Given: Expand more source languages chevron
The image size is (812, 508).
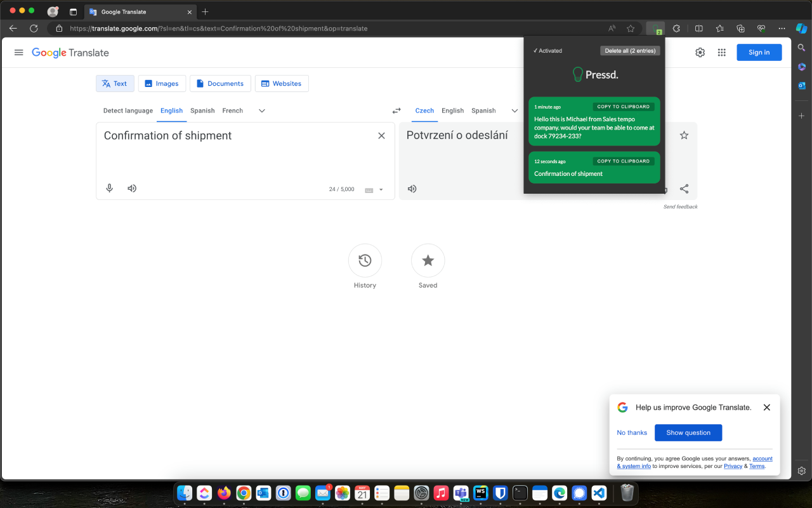Looking at the screenshot, I should tap(262, 110).
